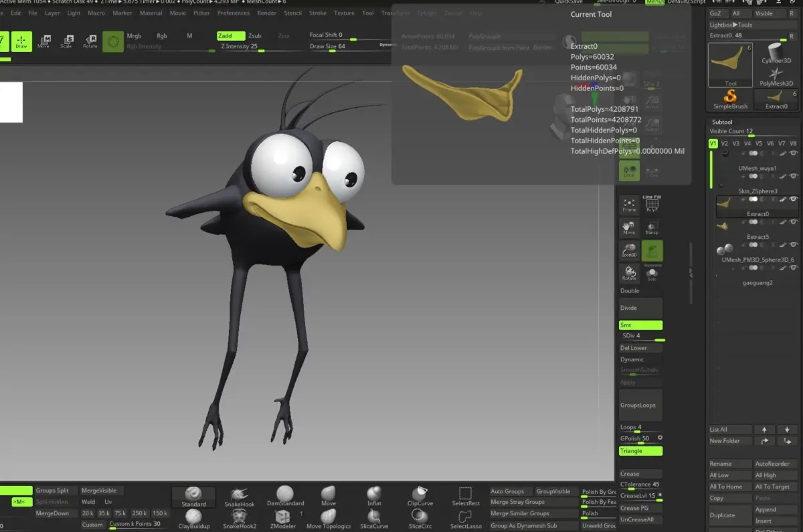Image resolution: width=803 pixels, height=532 pixels.
Task: Enable Zsub sculpt mode
Action: coord(255,35)
